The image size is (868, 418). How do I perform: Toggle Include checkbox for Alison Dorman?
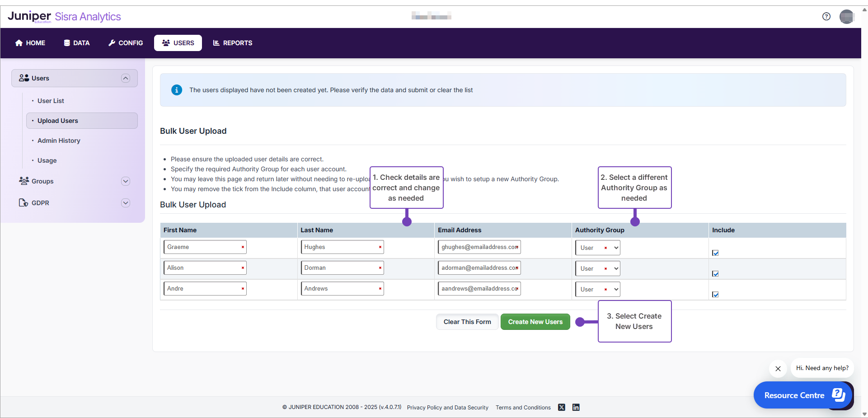[x=715, y=274]
